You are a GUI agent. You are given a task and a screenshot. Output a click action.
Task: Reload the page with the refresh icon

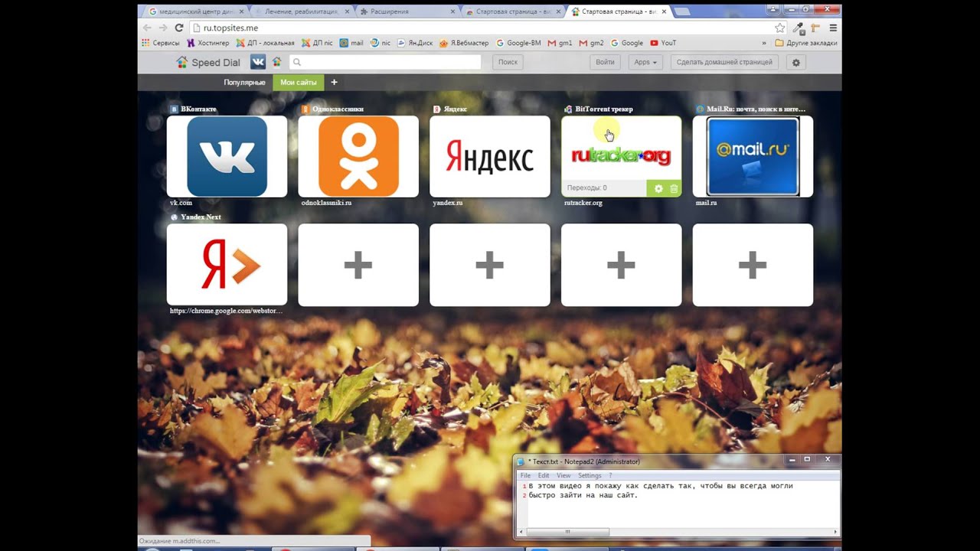point(179,28)
